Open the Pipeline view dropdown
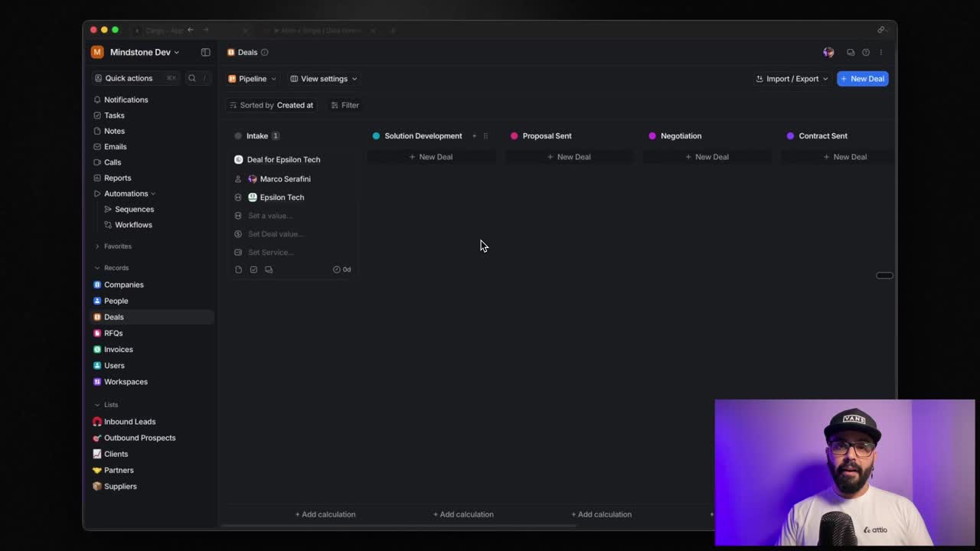The width and height of the screenshot is (980, 551). point(252,79)
